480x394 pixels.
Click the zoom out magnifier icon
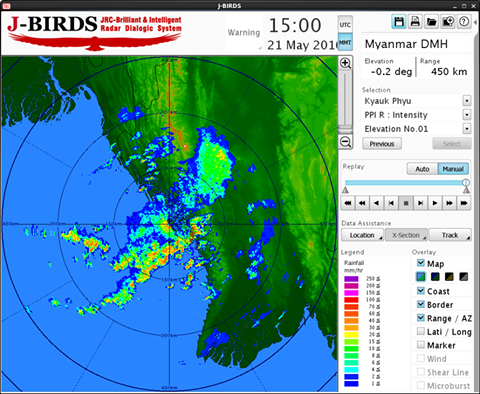coord(345,142)
